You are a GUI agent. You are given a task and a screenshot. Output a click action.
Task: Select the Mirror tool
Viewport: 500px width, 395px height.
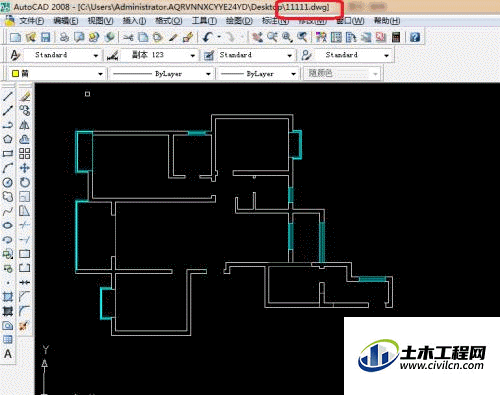[24, 125]
